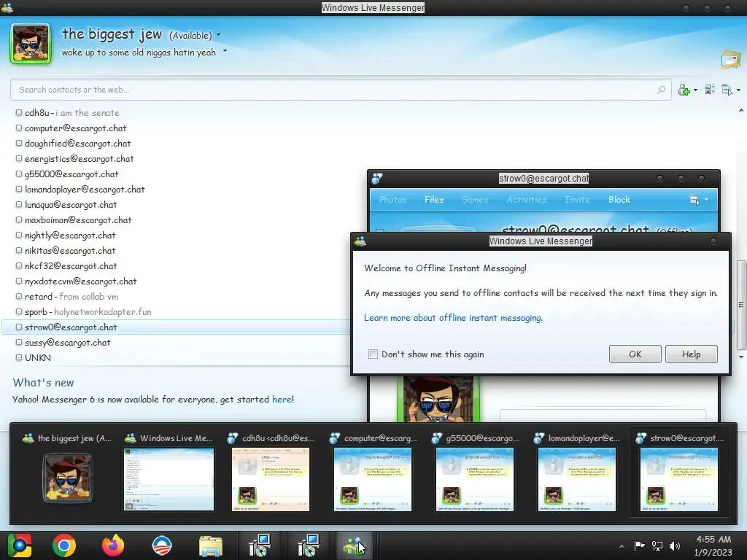Select contact nikitas@escargot.chat
This screenshot has width=747, height=560.
coord(70,251)
